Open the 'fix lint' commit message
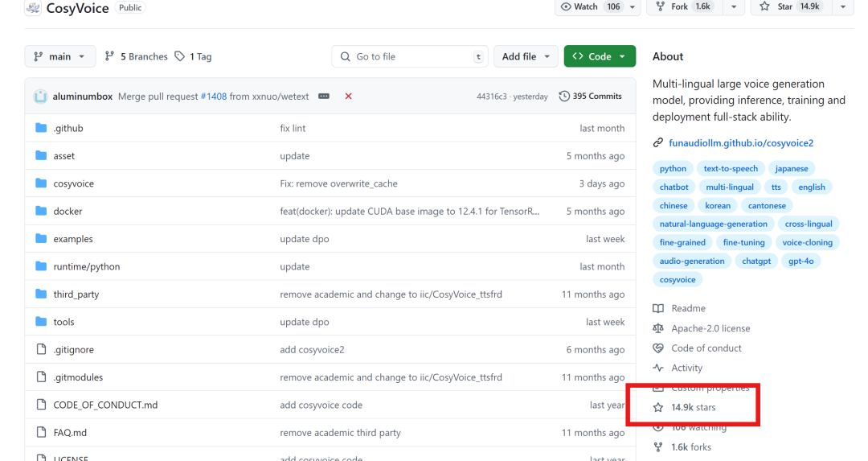 click(293, 128)
